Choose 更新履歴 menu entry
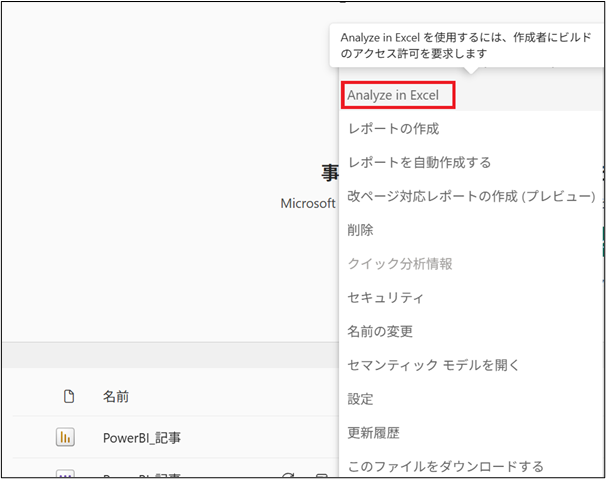 coord(373,433)
